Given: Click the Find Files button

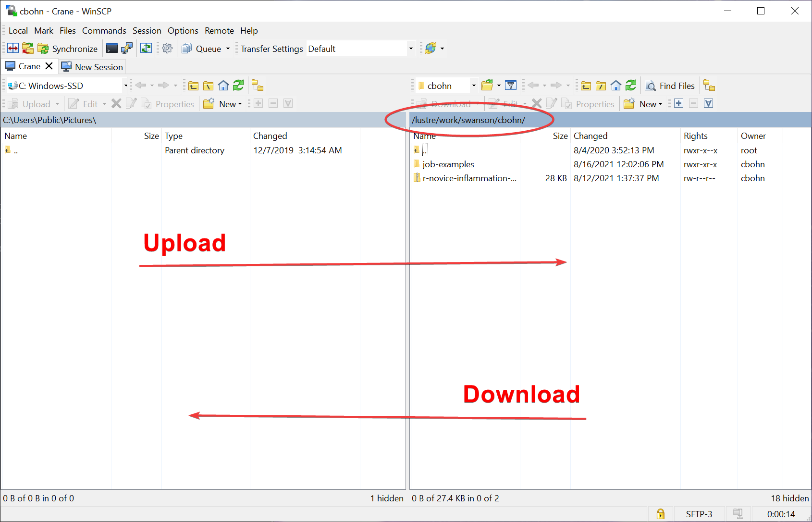Looking at the screenshot, I should pyautogui.click(x=670, y=86).
